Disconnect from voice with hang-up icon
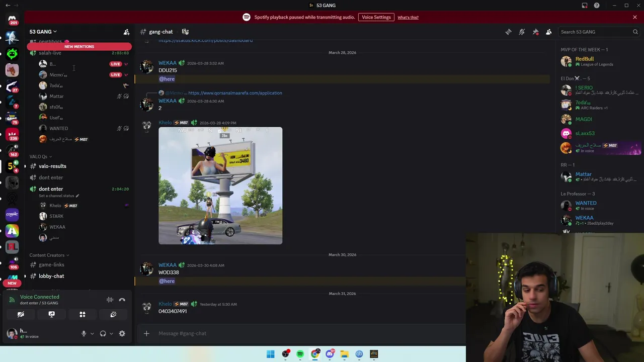Screen dimensions: 644x362 (122, 300)
